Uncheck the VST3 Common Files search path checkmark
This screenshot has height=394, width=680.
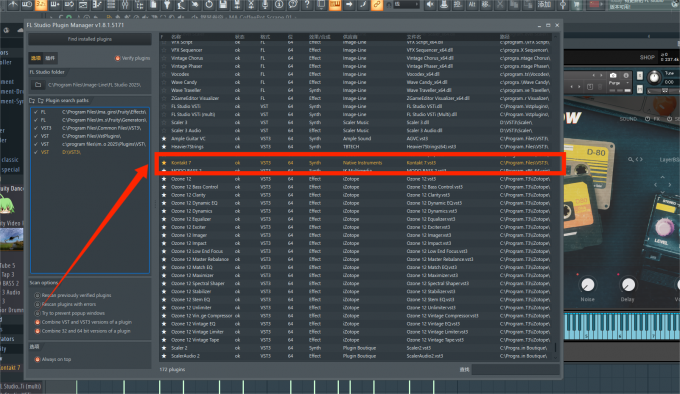click(x=36, y=128)
